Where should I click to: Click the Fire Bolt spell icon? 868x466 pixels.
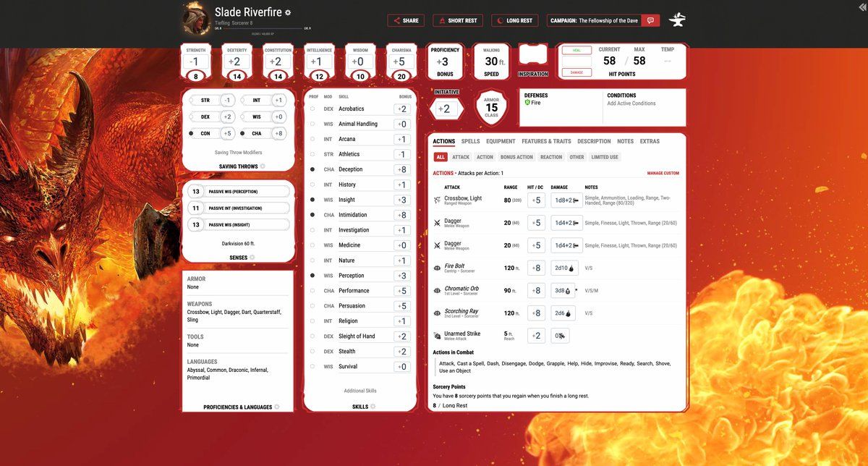(437, 268)
